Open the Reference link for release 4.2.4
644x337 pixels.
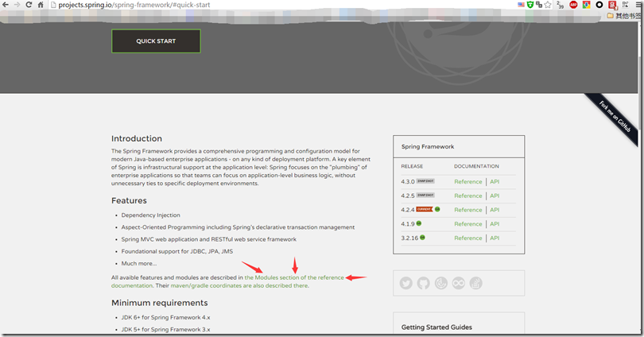coord(467,210)
